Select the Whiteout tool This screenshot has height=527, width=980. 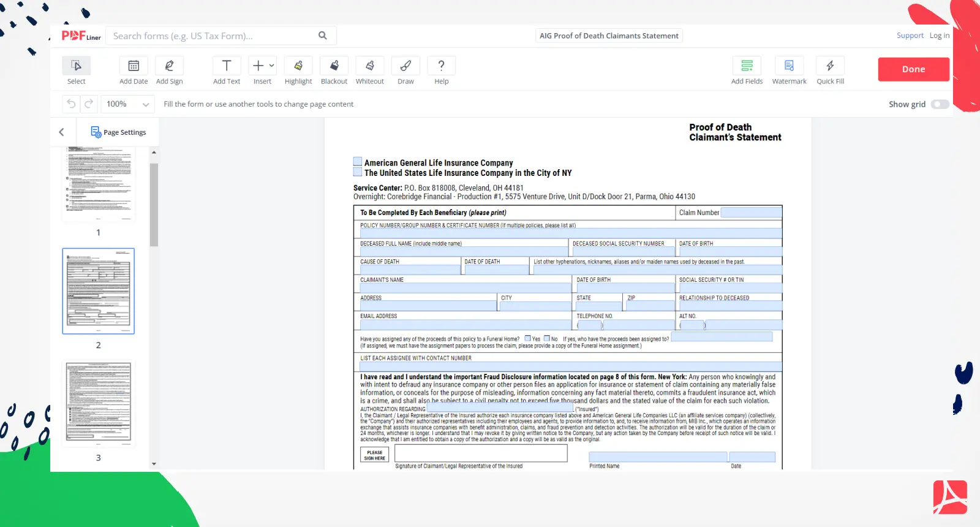[370, 71]
